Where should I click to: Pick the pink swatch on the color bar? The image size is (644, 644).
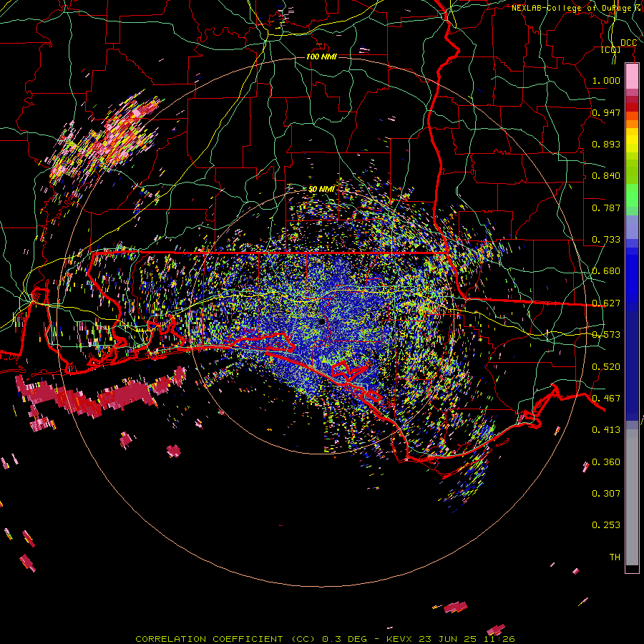pyautogui.click(x=632, y=77)
